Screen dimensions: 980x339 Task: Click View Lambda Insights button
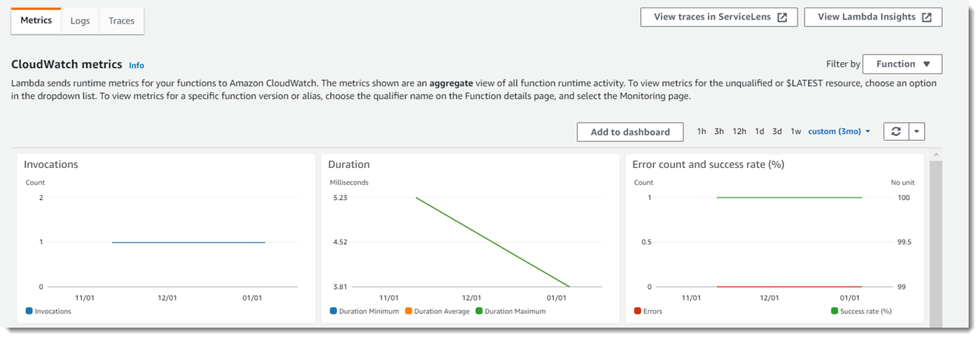(x=873, y=17)
